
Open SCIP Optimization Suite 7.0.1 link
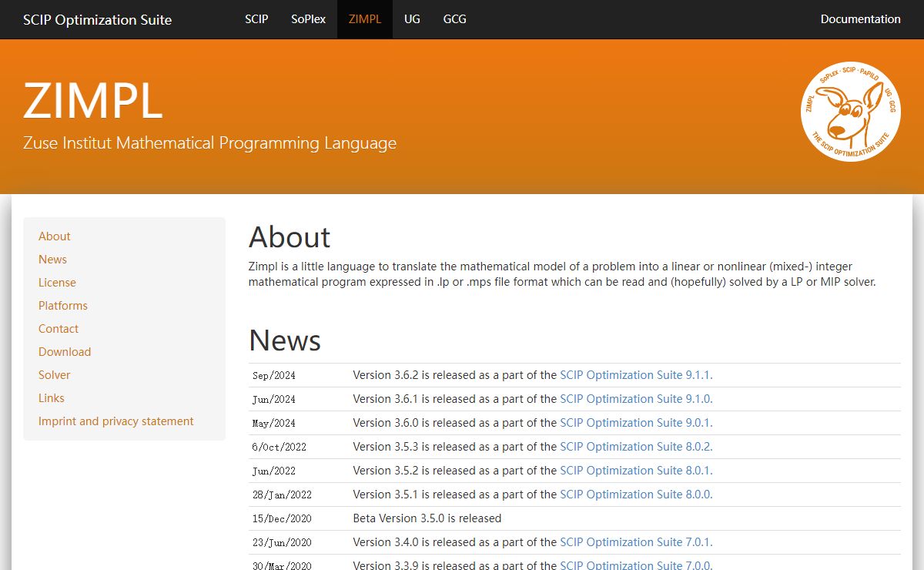tap(636, 542)
